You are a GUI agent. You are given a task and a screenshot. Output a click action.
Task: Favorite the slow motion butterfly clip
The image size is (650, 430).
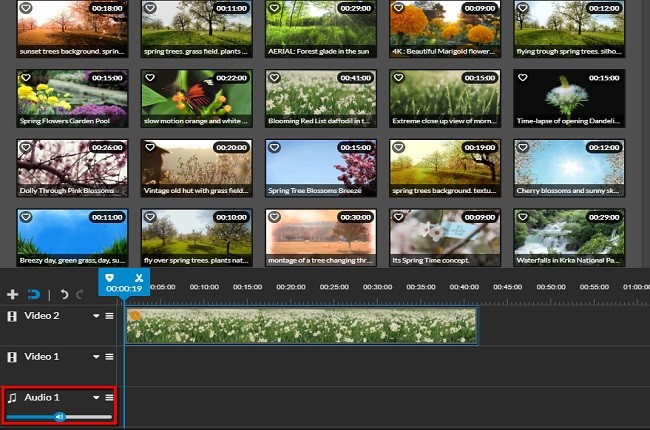click(x=149, y=78)
